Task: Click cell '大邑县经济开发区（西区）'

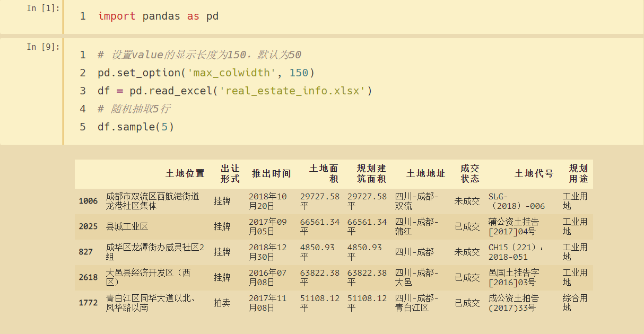Action: (148, 277)
